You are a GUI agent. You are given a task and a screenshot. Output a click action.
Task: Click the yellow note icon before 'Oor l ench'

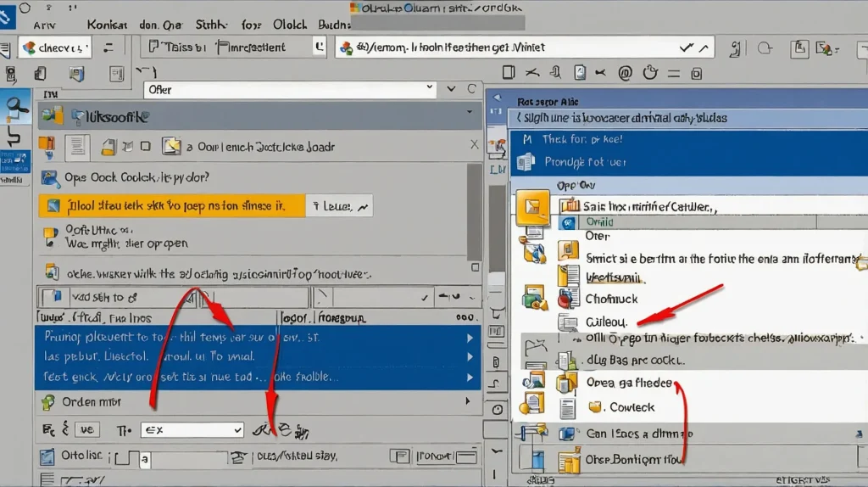pos(171,146)
